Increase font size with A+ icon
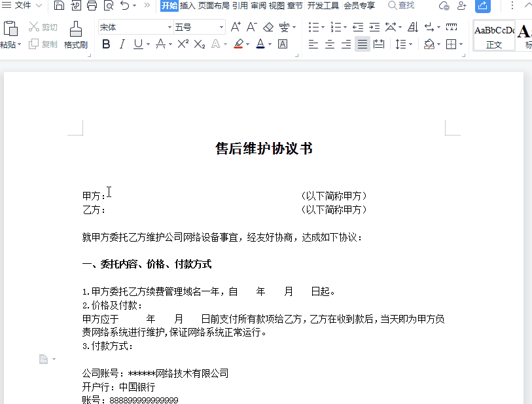Viewport: 532px width, 404px height. tap(236, 27)
